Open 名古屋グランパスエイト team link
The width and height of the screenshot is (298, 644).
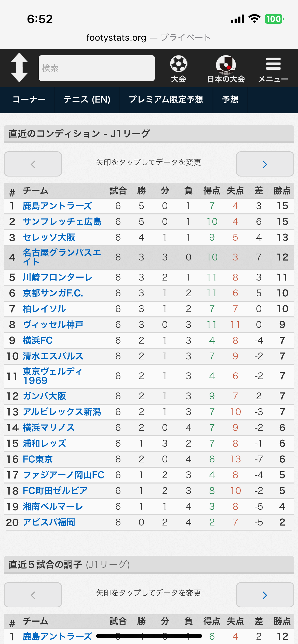coord(62,257)
